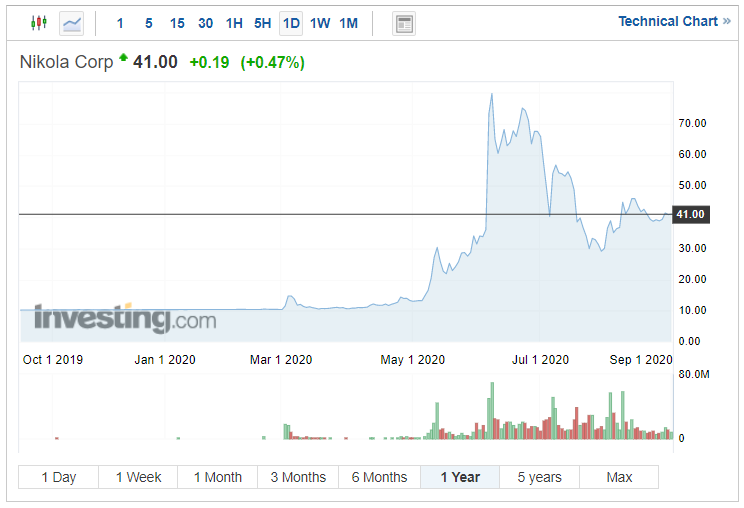Image resolution: width=744 pixels, height=508 pixels.
Task: Choose the 1W weekly interval
Action: click(x=320, y=23)
